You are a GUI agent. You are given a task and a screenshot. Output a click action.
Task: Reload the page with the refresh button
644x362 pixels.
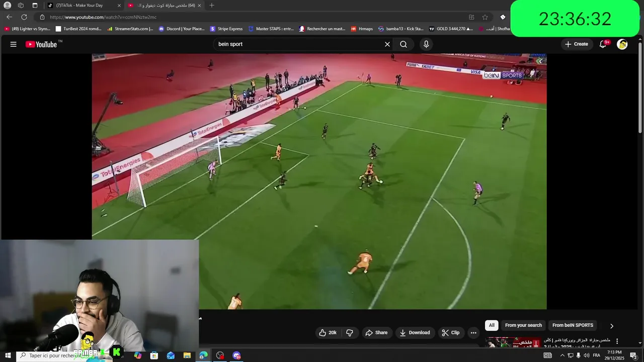coord(24,17)
